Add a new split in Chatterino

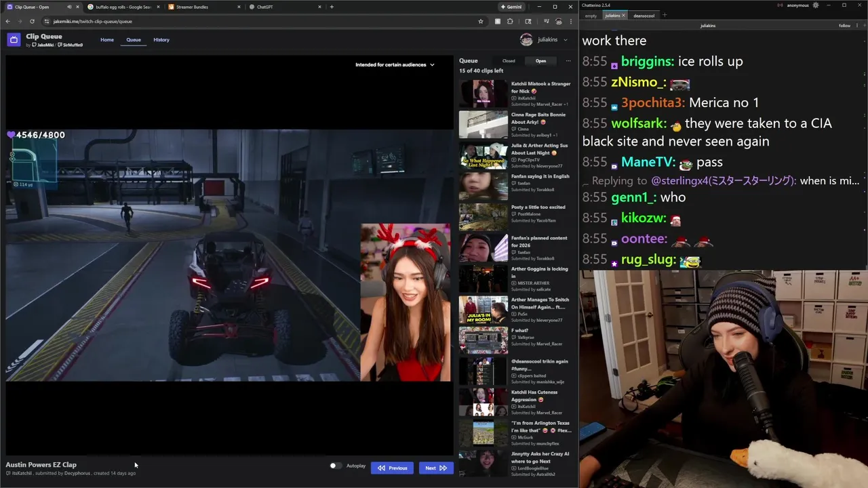coord(864,26)
